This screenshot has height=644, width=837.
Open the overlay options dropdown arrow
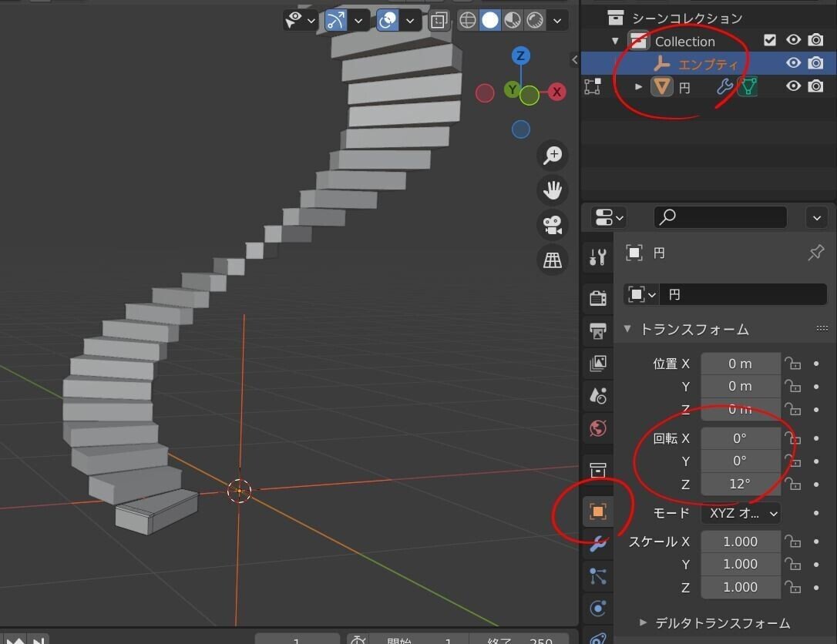pos(410,21)
